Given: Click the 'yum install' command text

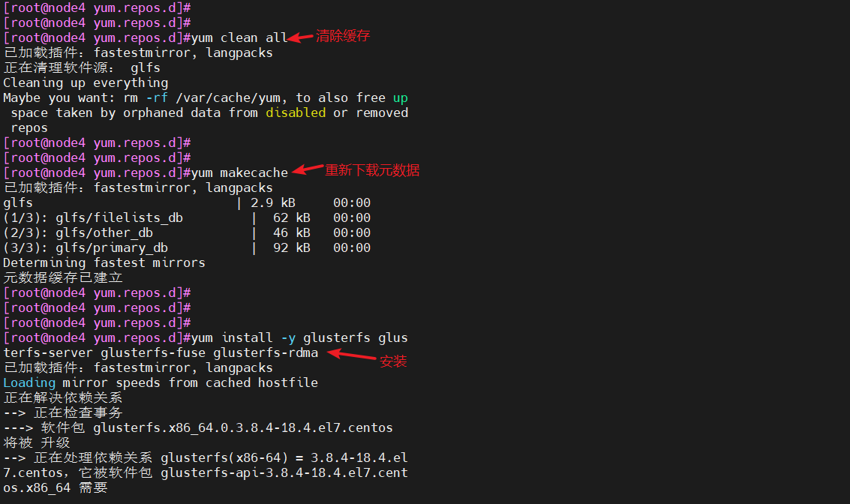Looking at the screenshot, I should pyautogui.click(x=232, y=337).
